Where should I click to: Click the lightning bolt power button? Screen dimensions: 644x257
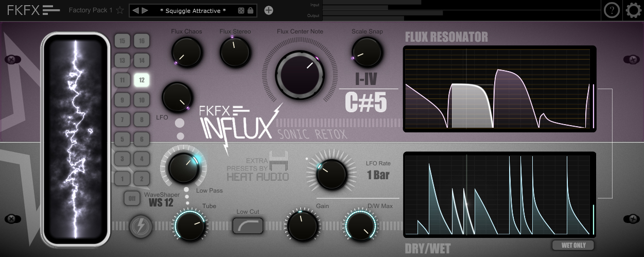coord(140,226)
